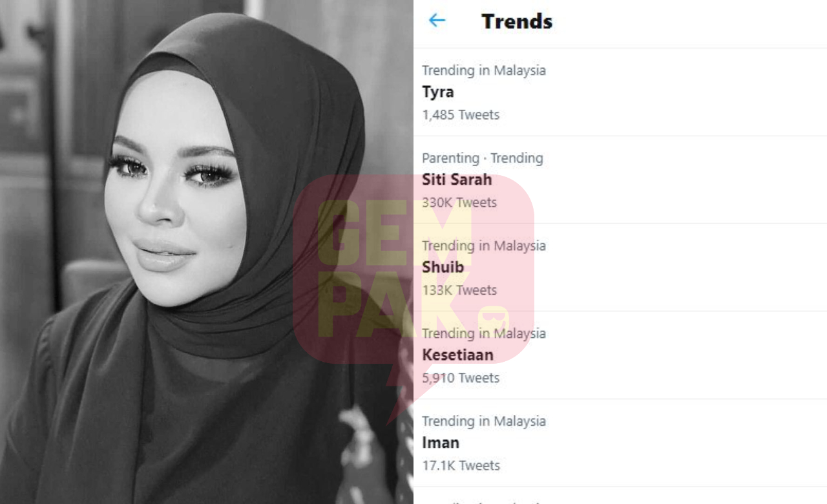Click the Trends page heading
Screen dimensions: 827x504
(517, 21)
